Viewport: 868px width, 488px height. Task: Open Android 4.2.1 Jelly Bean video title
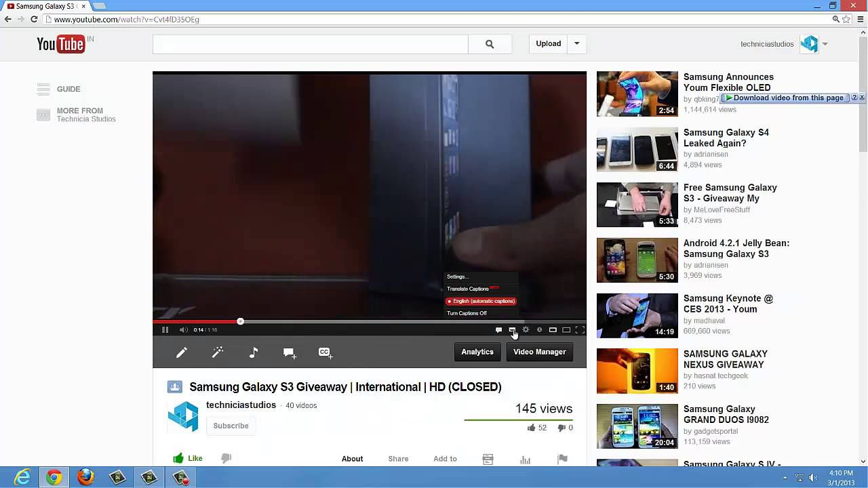(736, 248)
